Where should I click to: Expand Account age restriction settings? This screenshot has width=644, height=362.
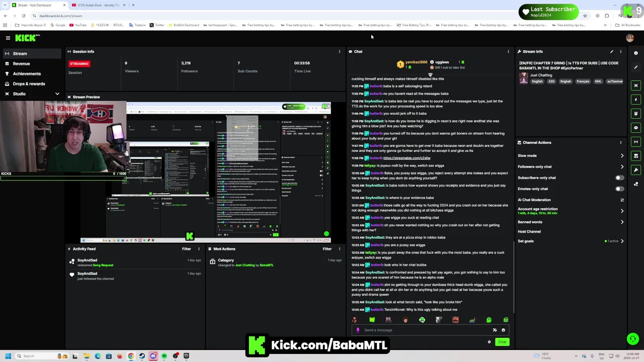(x=622, y=211)
